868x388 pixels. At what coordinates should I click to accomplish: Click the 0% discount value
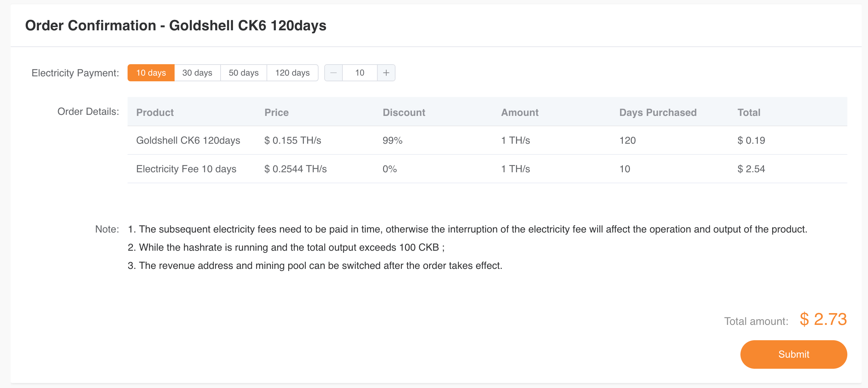(390, 169)
